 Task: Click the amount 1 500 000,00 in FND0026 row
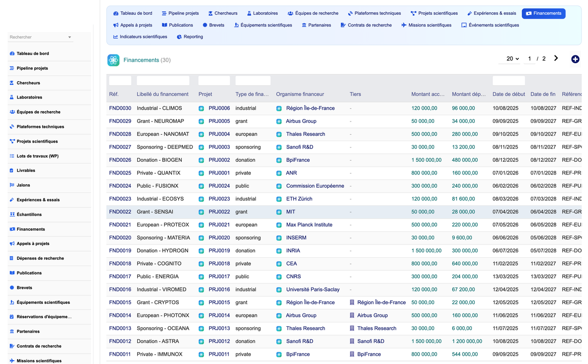pos(426,160)
